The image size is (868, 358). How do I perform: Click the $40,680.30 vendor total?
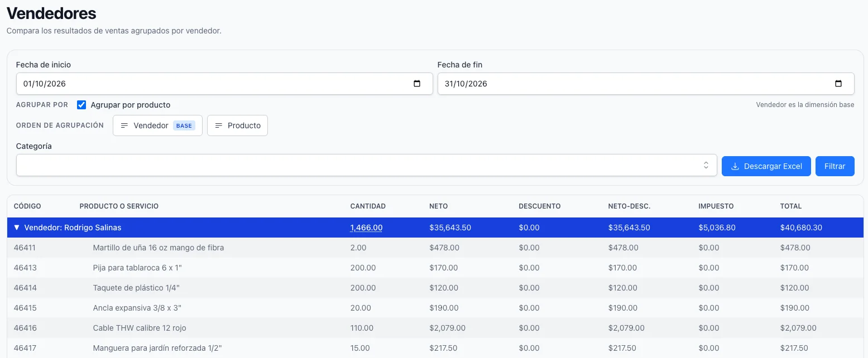801,228
